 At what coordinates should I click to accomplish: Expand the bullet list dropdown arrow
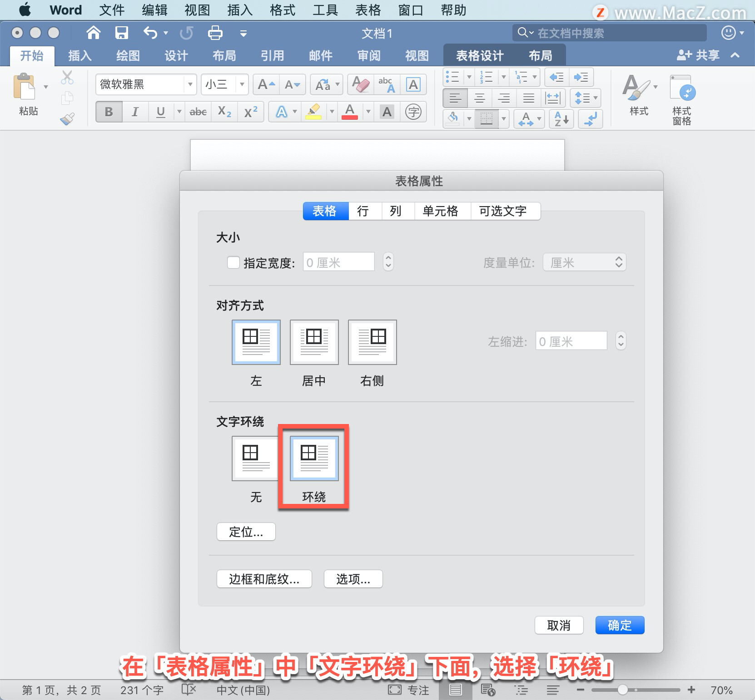469,77
